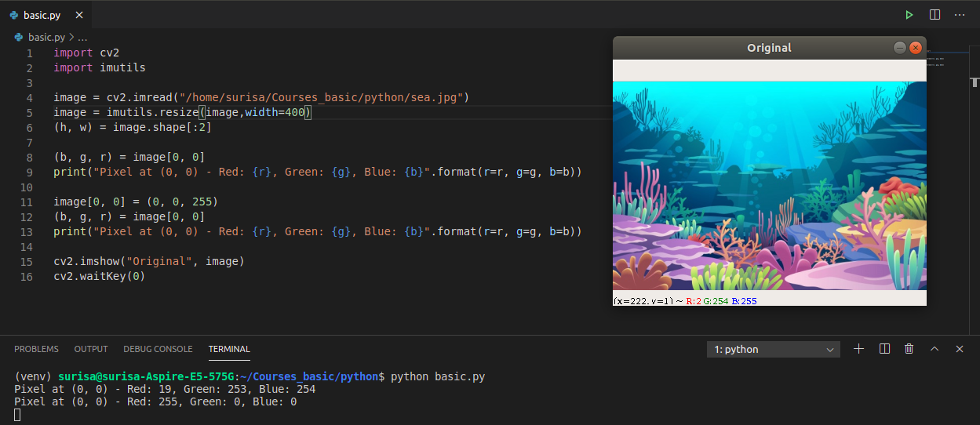Viewport: 980px width, 425px height.
Task: Kill the terminal using the trash icon
Action: pyautogui.click(x=909, y=349)
